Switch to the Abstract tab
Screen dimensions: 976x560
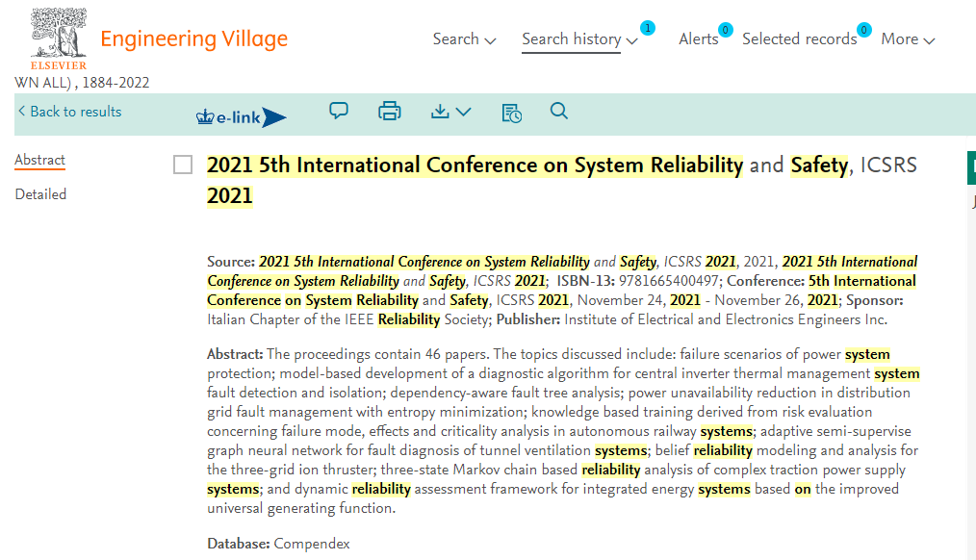(x=39, y=160)
